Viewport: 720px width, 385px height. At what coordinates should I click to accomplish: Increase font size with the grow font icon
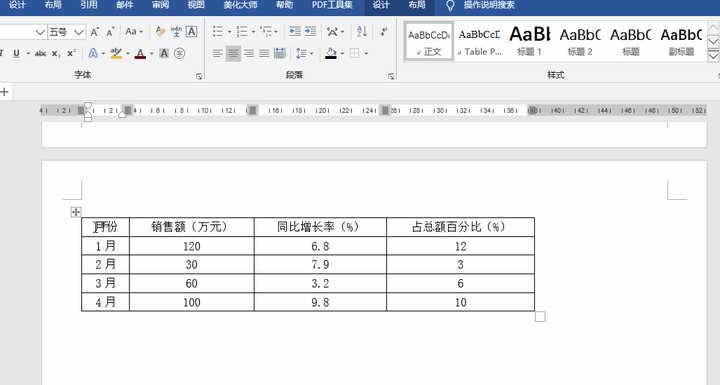(x=95, y=32)
